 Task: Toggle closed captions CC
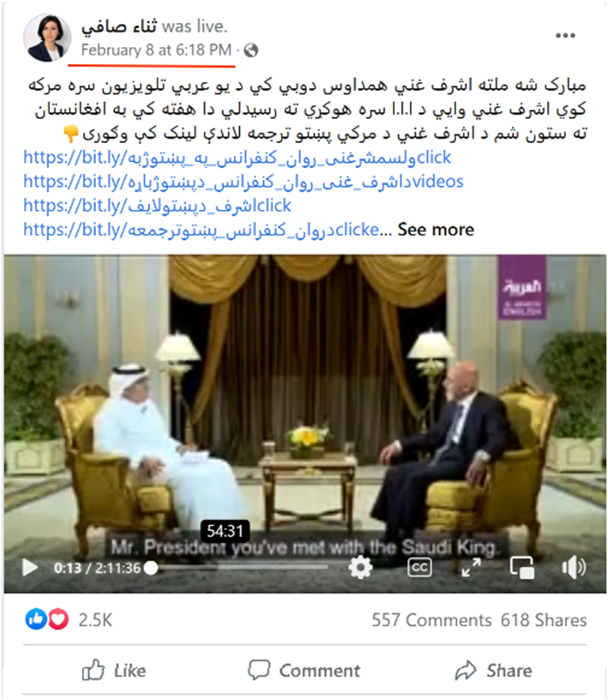pyautogui.click(x=420, y=567)
